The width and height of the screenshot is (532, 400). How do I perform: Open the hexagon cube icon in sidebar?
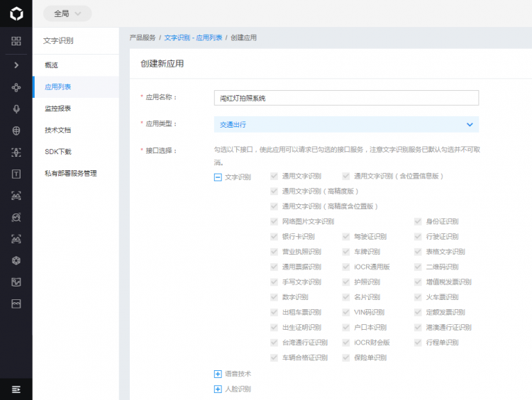pyautogui.click(x=16, y=260)
